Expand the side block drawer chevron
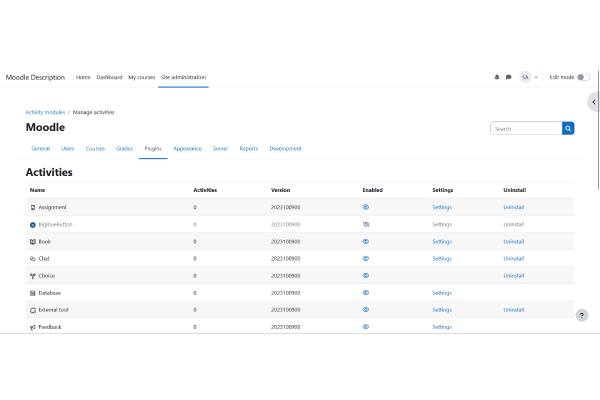 tap(594, 102)
